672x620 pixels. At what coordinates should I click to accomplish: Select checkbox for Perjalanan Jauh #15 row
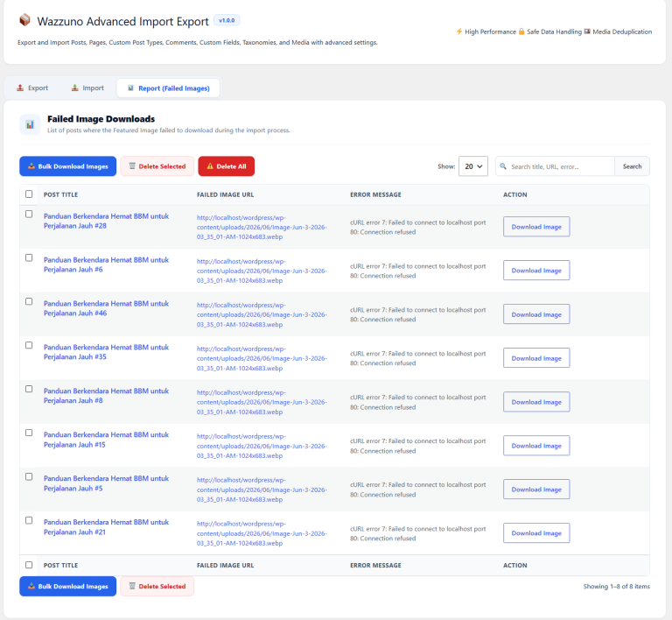29,433
